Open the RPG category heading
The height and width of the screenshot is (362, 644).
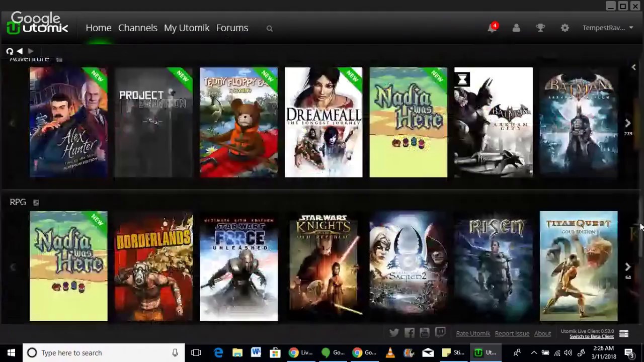pos(18,202)
